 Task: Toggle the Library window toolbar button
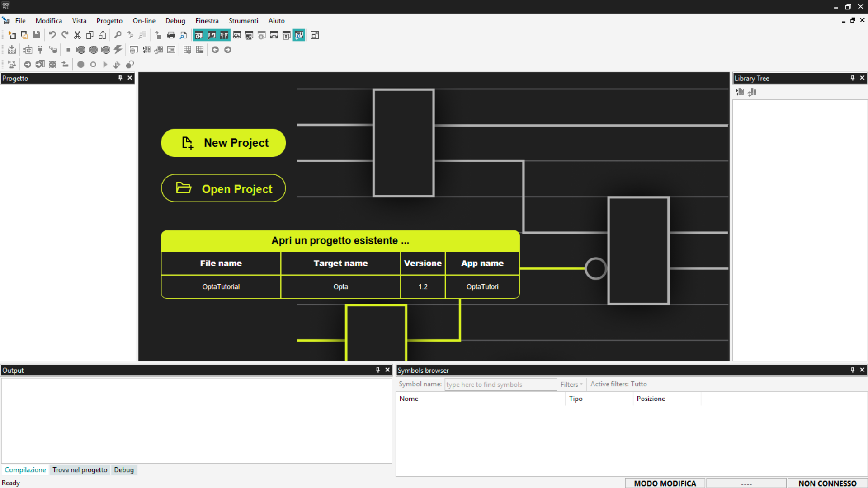coord(224,35)
